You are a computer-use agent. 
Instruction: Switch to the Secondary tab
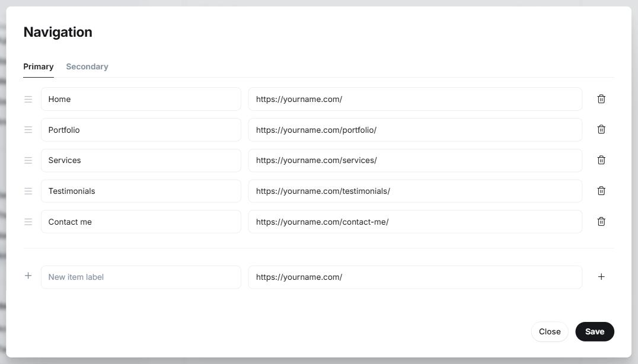click(87, 67)
